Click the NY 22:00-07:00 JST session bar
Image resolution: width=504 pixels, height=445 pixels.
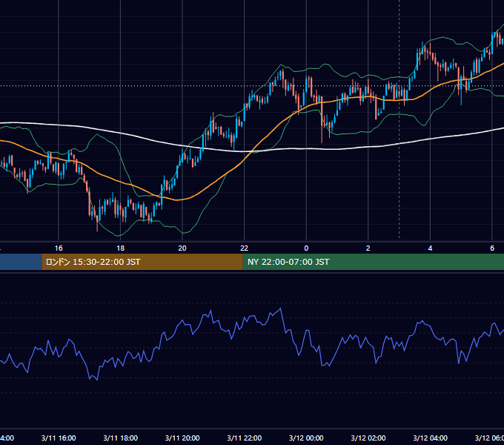pyautogui.click(x=373, y=262)
